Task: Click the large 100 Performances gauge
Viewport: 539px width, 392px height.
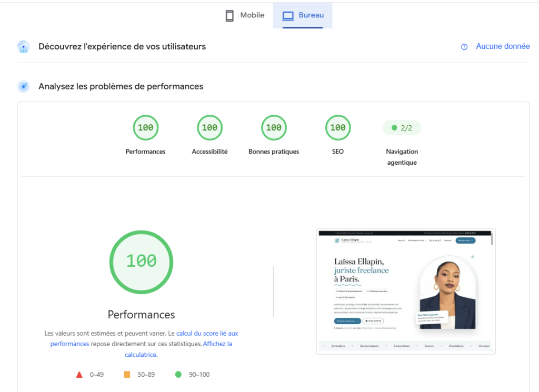Action: point(141,262)
